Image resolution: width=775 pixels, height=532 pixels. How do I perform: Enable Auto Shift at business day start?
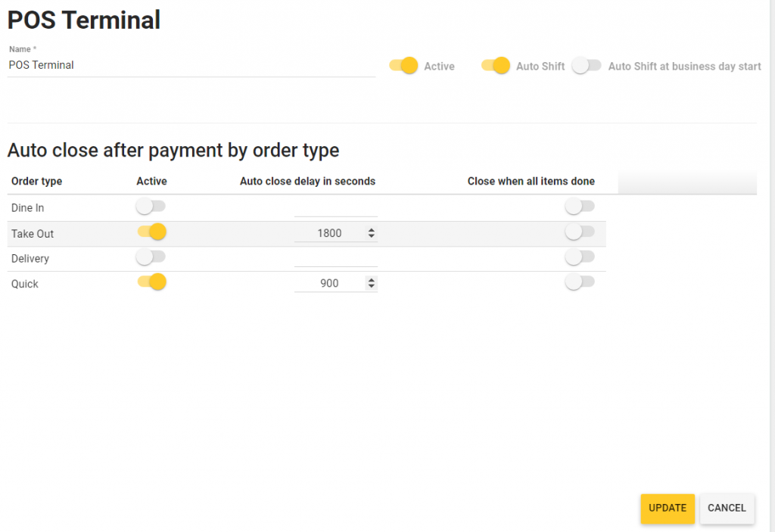587,66
